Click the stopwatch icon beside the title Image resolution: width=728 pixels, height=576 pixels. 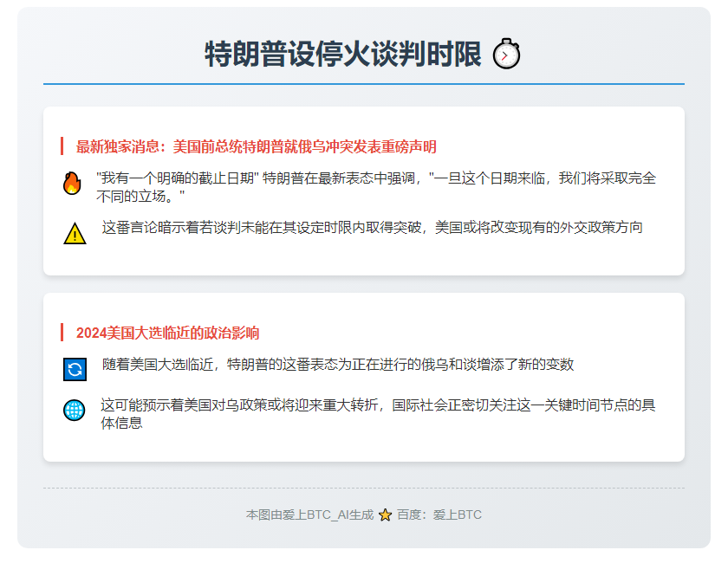pos(506,54)
